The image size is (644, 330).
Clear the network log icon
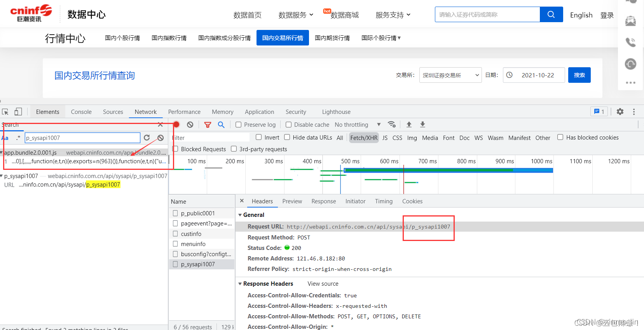click(x=190, y=124)
